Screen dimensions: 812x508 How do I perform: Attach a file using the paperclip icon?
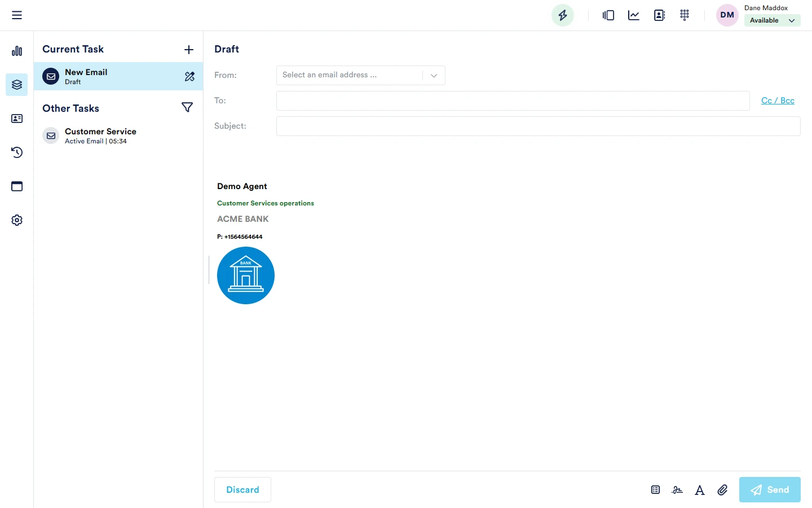point(722,490)
